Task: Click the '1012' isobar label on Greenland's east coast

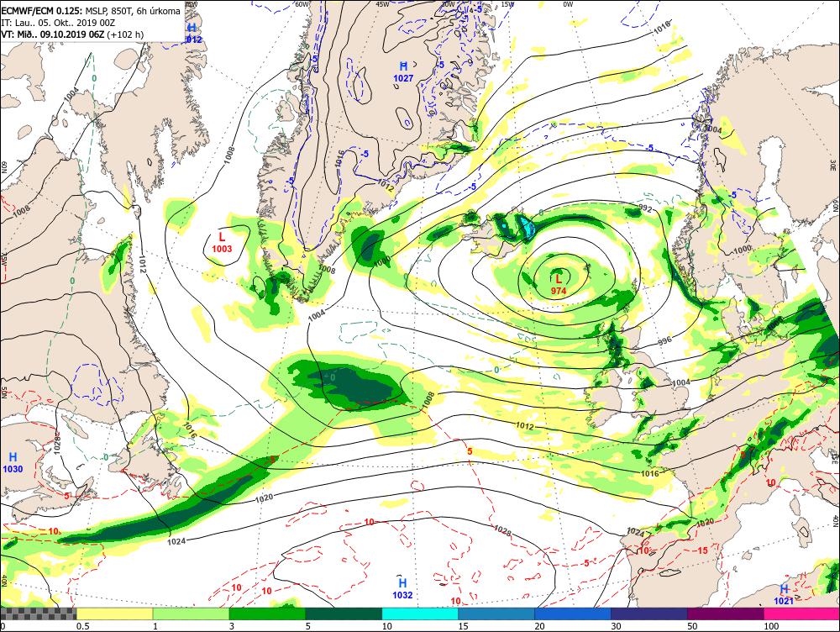Action: (386, 186)
